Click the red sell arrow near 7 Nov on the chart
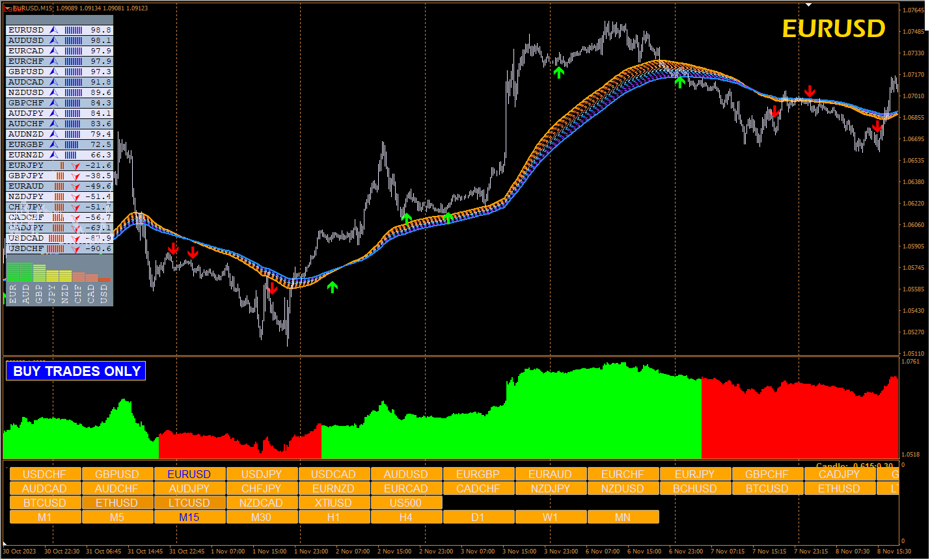 (x=810, y=92)
